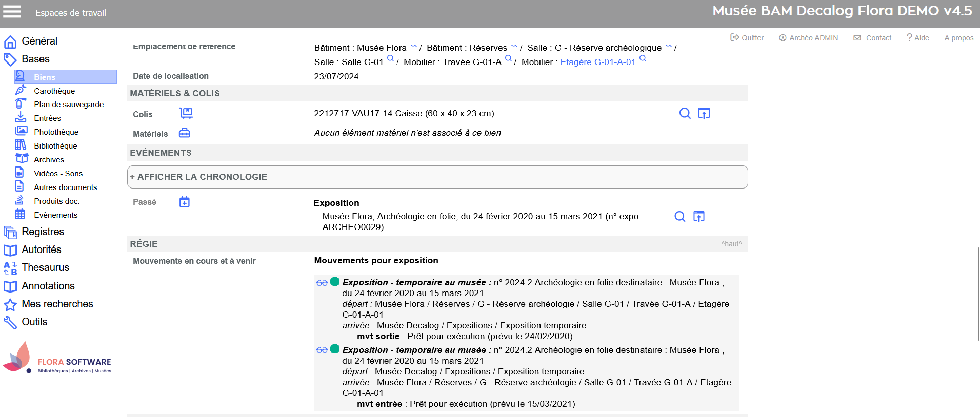Expand the Registres menu
This screenshot has width=980, height=417.
[x=43, y=232]
